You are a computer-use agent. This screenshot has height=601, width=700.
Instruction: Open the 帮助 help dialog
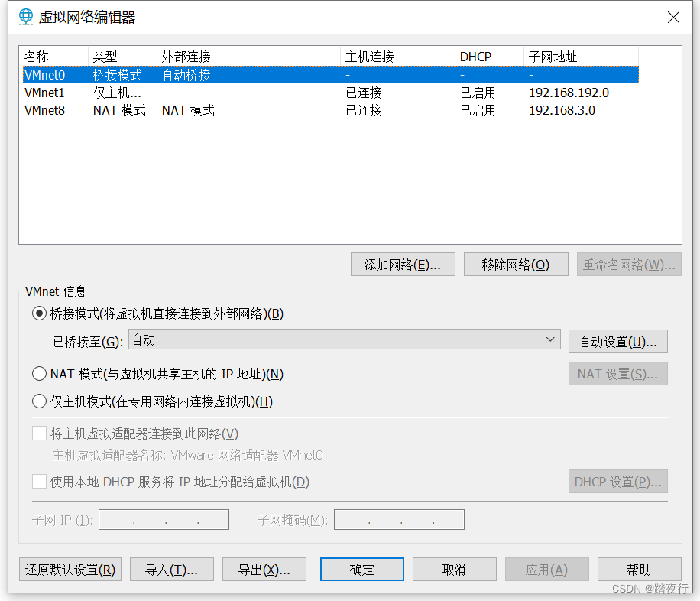(640, 569)
